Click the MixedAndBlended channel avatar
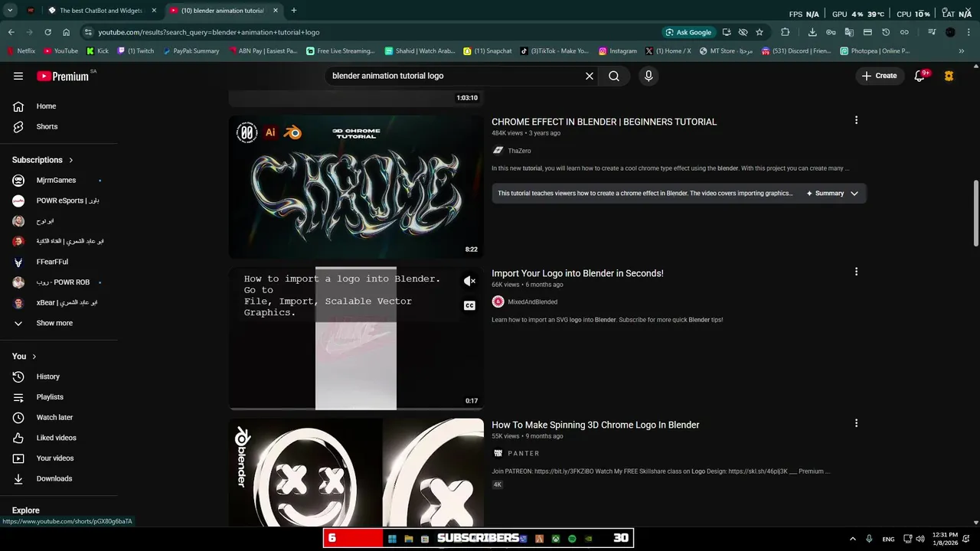 coord(498,302)
